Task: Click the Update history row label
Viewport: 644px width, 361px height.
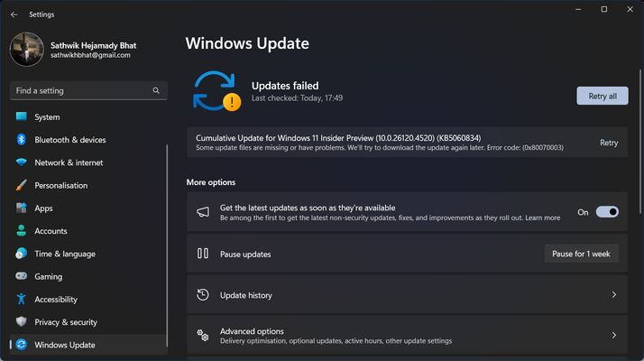Action: [246, 295]
